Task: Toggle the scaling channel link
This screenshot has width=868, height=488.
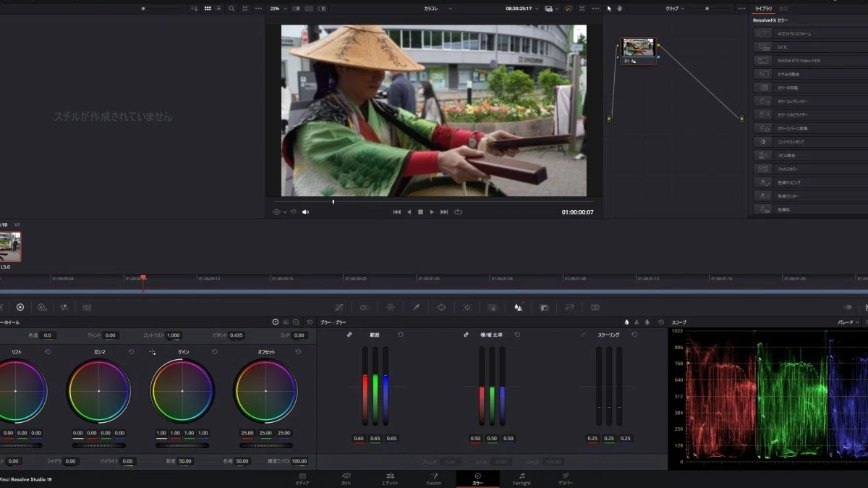Action: point(583,335)
